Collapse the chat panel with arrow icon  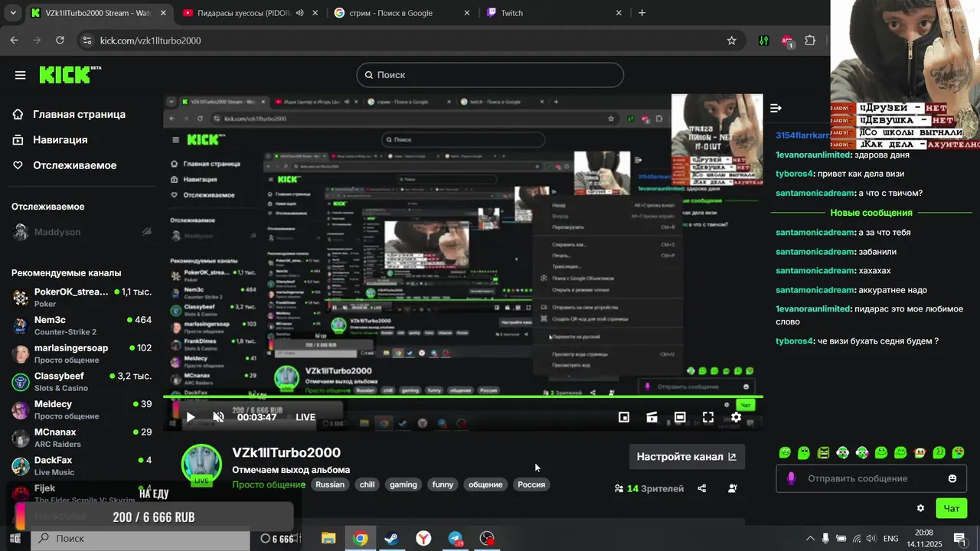pyautogui.click(x=776, y=109)
